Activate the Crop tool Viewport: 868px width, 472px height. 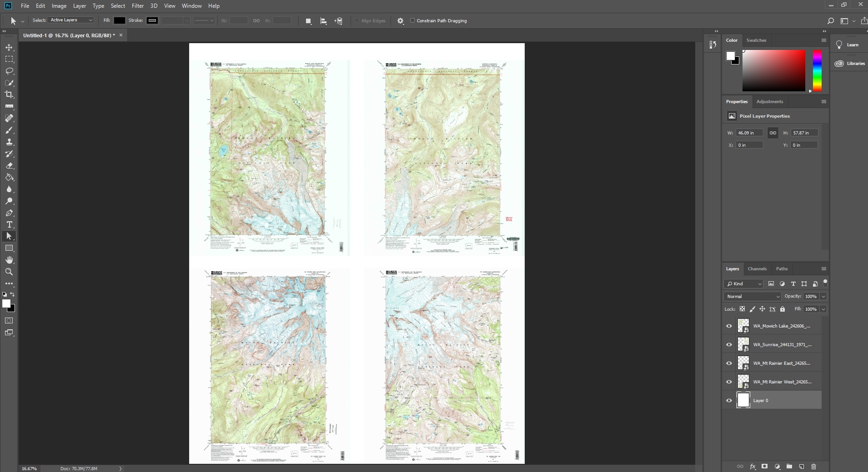tap(9, 95)
